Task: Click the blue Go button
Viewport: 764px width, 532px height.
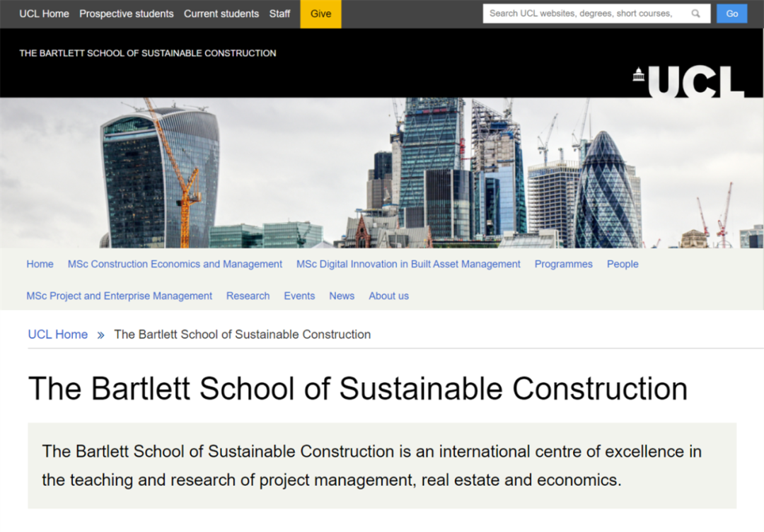Action: (x=732, y=13)
